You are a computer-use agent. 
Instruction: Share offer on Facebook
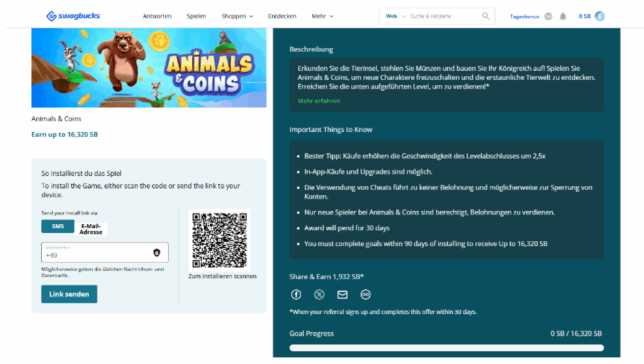click(x=296, y=294)
